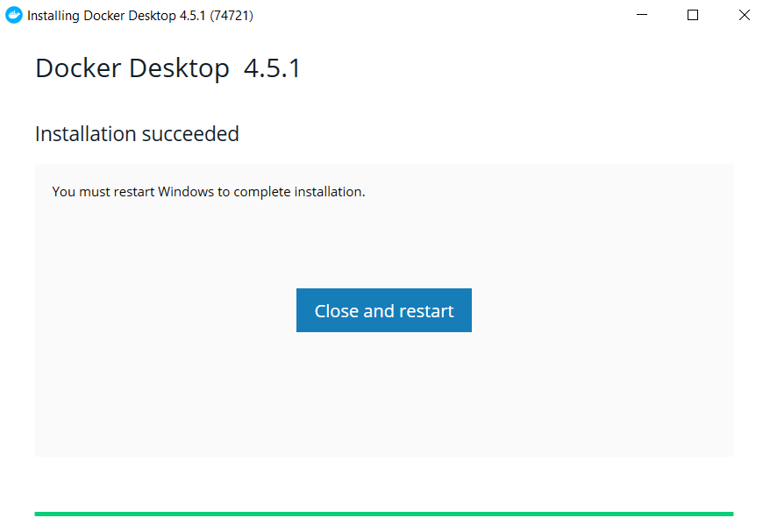Click the green installation progress bar
This screenshot has height=532, width=770.
coord(384,514)
